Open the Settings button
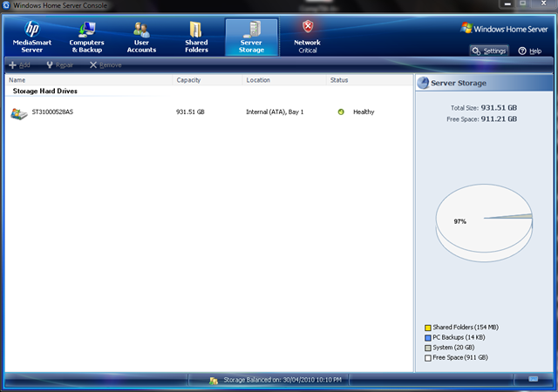Image resolution: width=558 pixels, height=392 pixels. tap(489, 51)
